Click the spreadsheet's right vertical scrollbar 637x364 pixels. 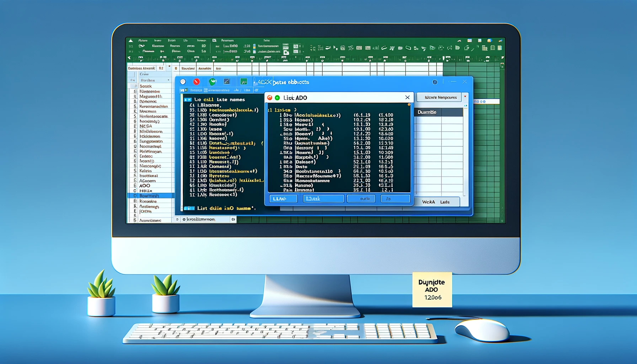(502, 142)
